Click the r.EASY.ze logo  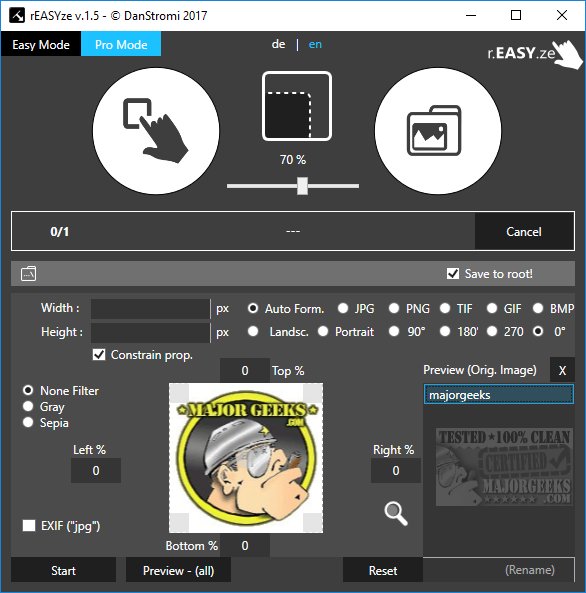pyautogui.click(x=535, y=54)
